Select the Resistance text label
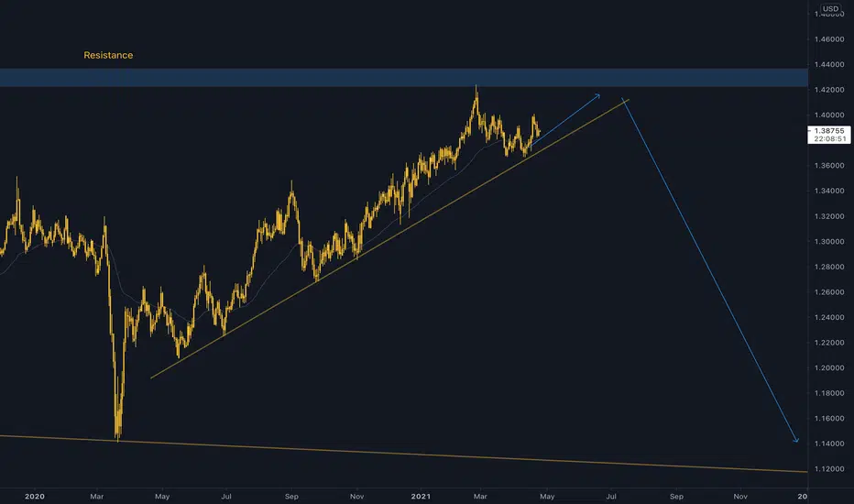Image resolution: width=854 pixels, height=504 pixels. click(x=108, y=55)
